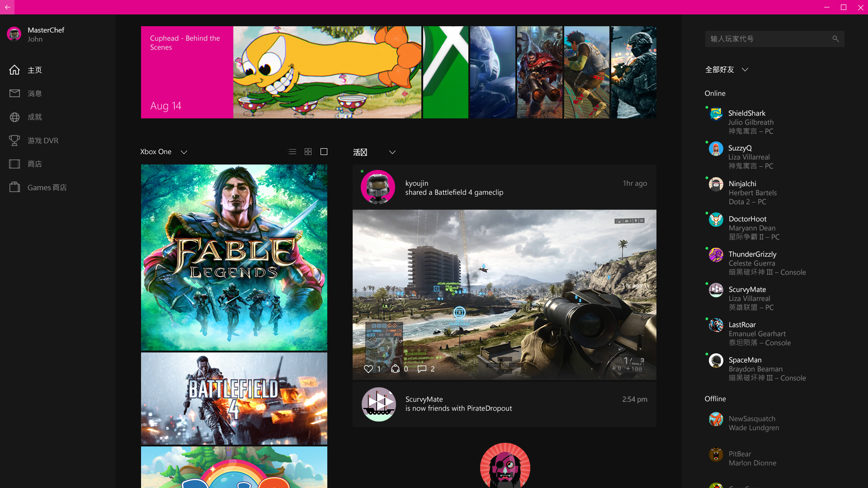This screenshot has width=868, height=488.
Task: Click NewSasquatch's avatar in offline list
Action: pyautogui.click(x=716, y=419)
